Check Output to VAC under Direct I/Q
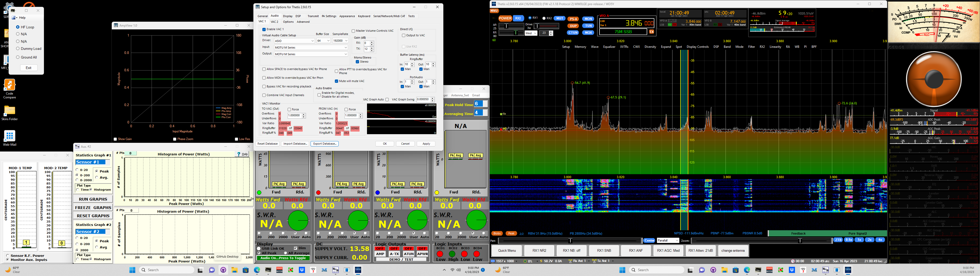The height and width of the screenshot is (276, 980). (x=404, y=36)
